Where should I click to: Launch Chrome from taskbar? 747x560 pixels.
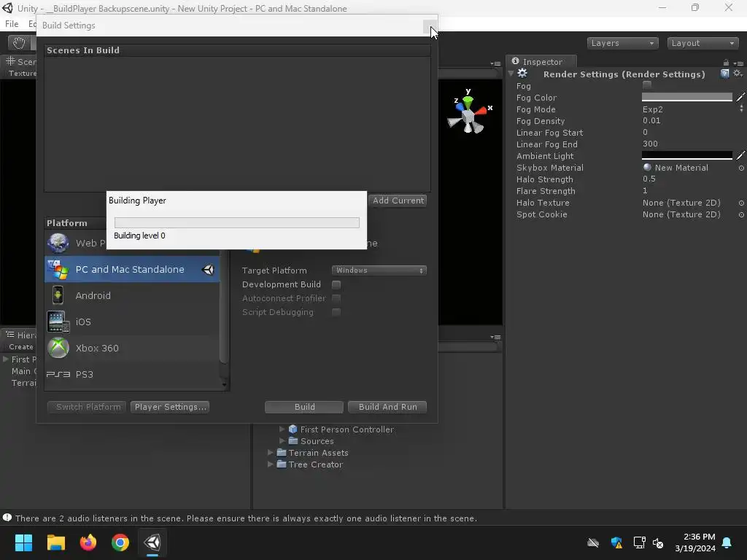120,542
